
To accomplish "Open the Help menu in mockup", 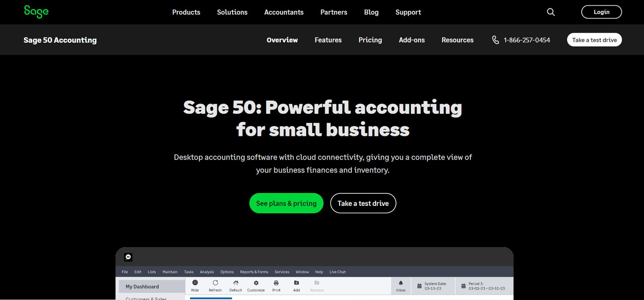I will (319, 272).
